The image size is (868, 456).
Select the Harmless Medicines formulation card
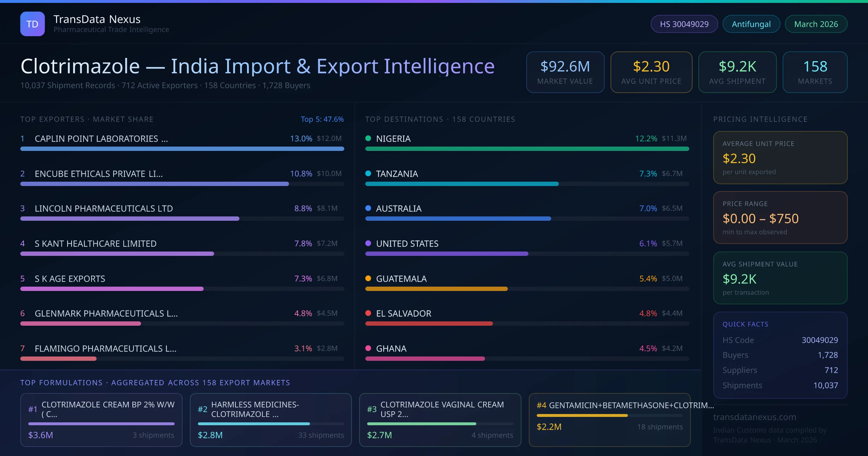click(x=271, y=419)
